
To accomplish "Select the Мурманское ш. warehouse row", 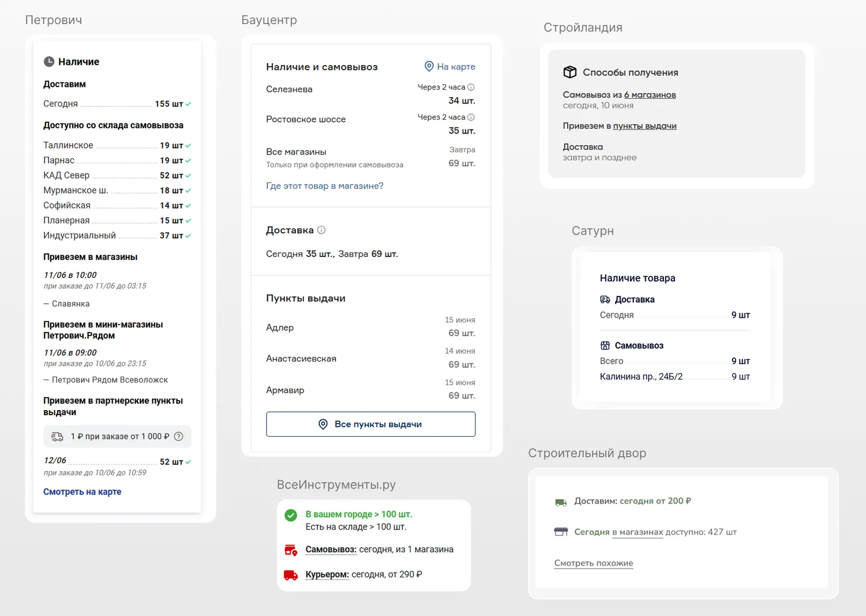I will pos(117,191).
